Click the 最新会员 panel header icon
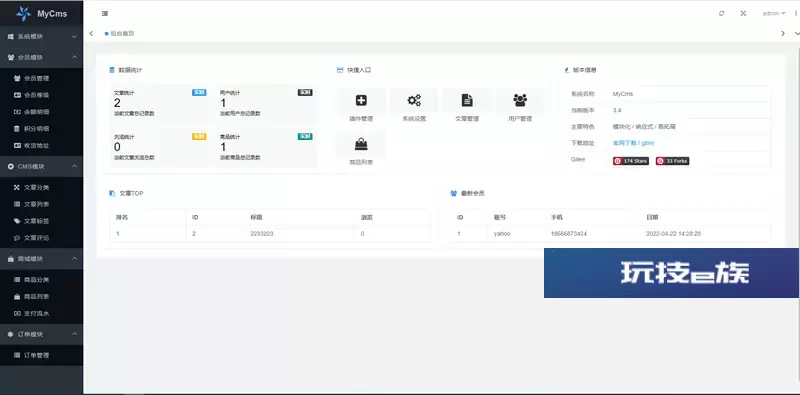Screen dimensions: 800x395 tap(454, 193)
